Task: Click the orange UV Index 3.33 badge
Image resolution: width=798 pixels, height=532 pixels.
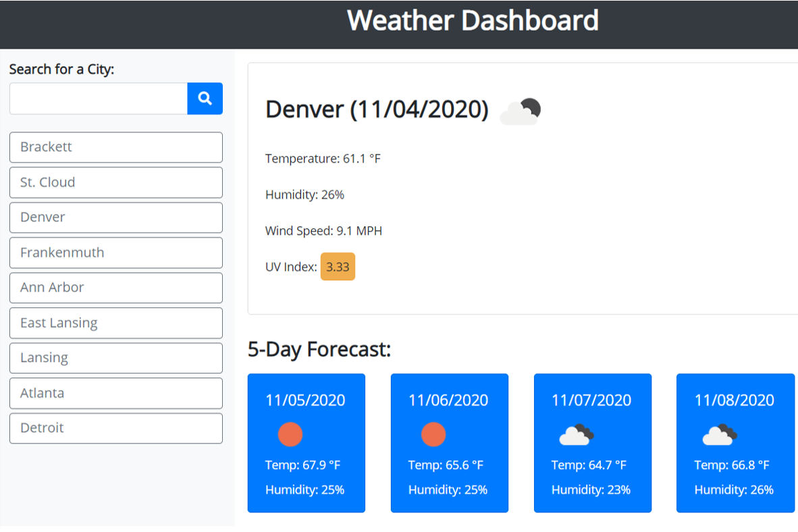Action: (x=338, y=267)
